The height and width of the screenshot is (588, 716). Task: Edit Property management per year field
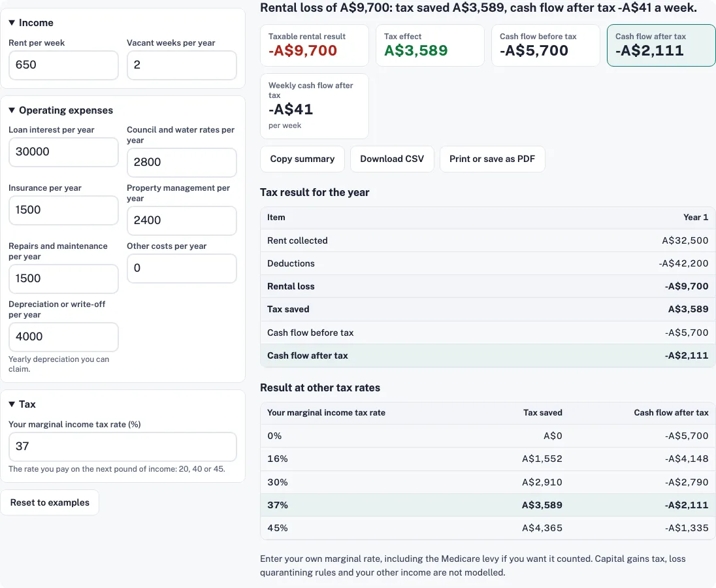(182, 221)
